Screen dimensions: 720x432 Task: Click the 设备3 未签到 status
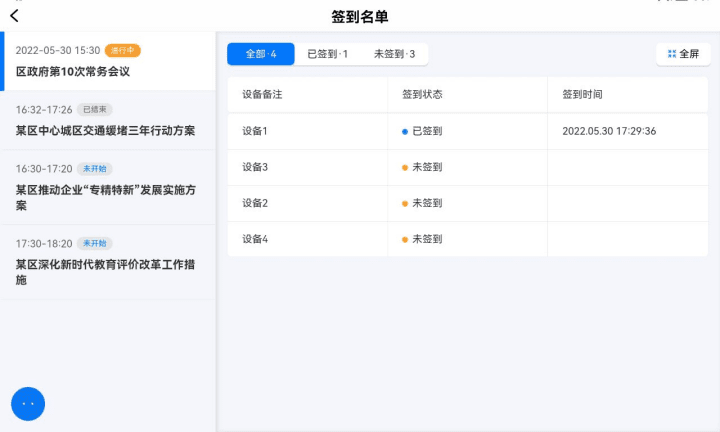[x=422, y=167]
